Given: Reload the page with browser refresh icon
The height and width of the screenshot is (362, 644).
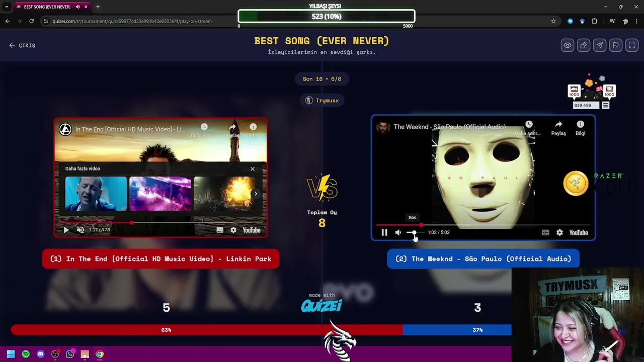Looking at the screenshot, I should [x=31, y=21].
